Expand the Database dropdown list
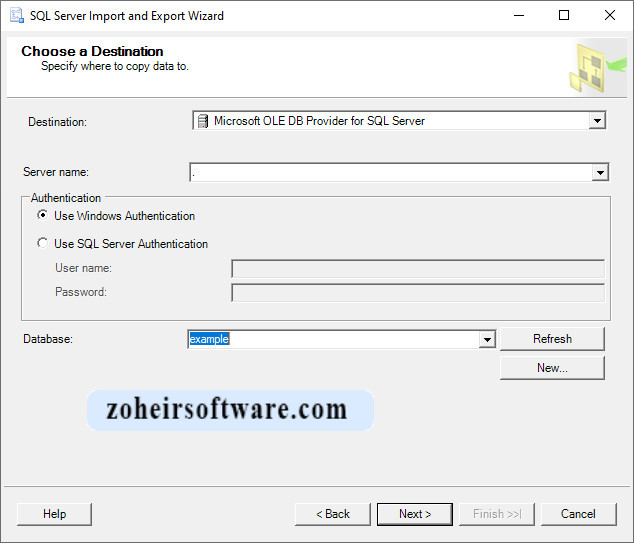634x543 pixels. 487,340
